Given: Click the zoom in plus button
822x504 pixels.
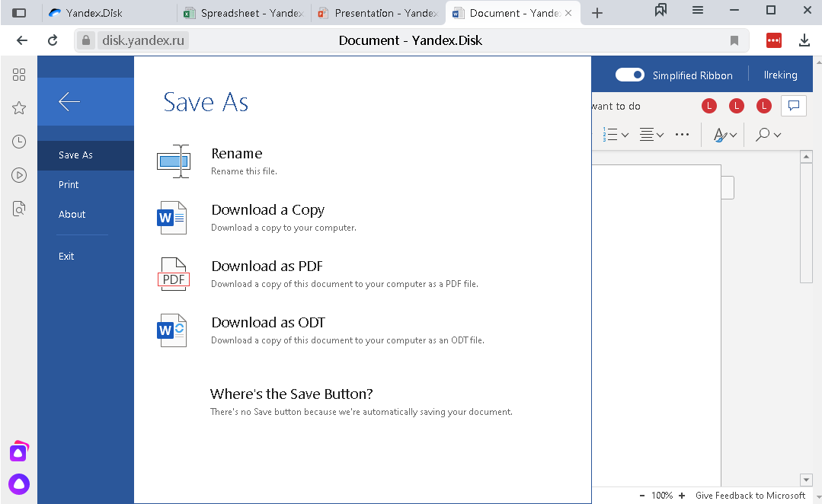Looking at the screenshot, I should pyautogui.click(x=682, y=495).
